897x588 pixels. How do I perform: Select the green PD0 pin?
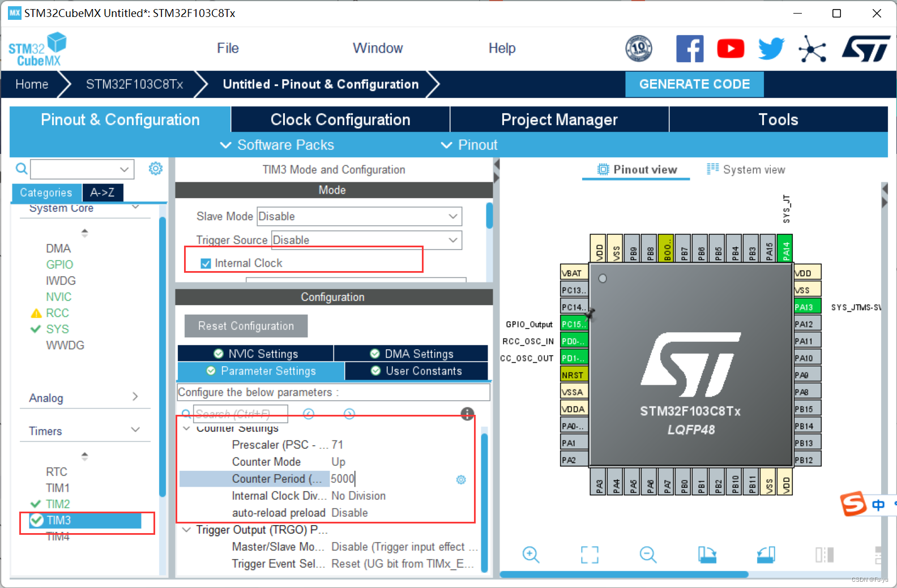coord(574,341)
